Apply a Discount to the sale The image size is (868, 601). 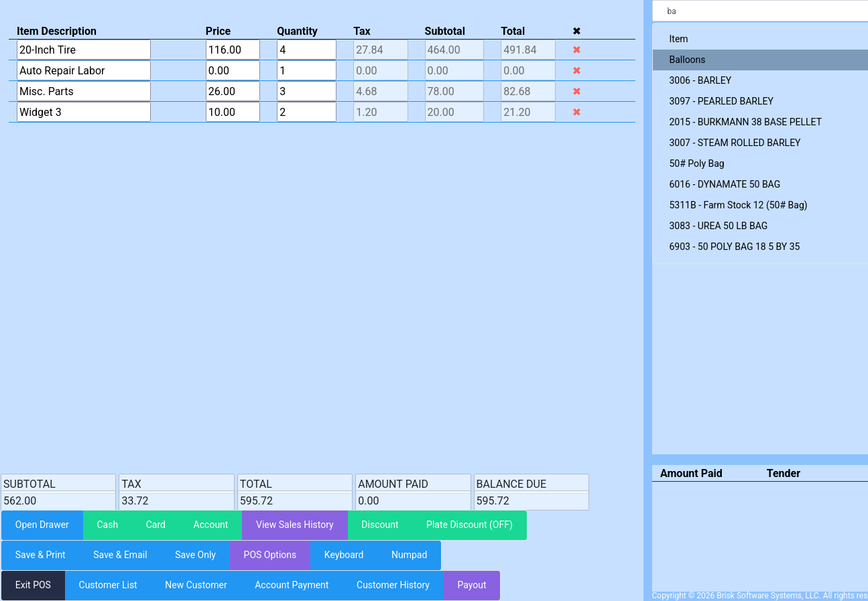tap(379, 525)
